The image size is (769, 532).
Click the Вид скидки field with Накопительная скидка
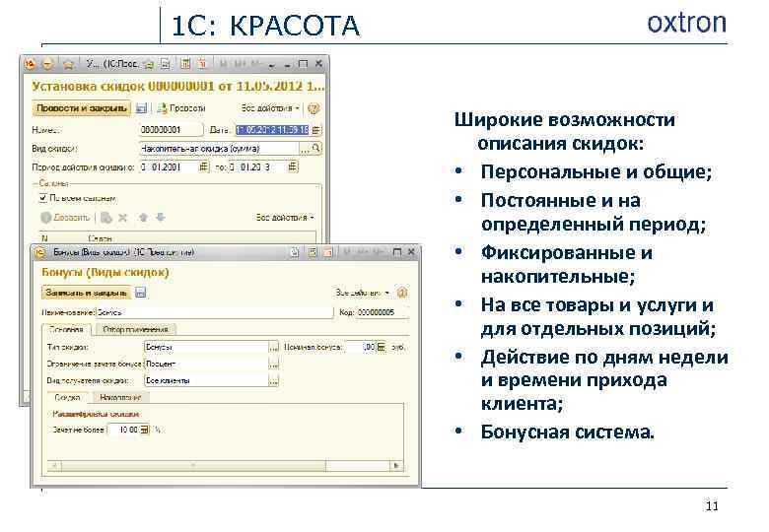[219, 149]
